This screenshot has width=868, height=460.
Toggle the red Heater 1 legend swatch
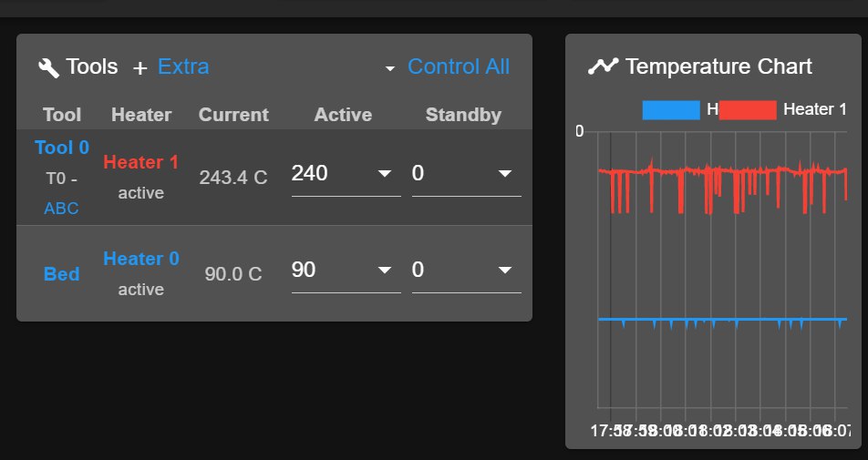point(748,110)
